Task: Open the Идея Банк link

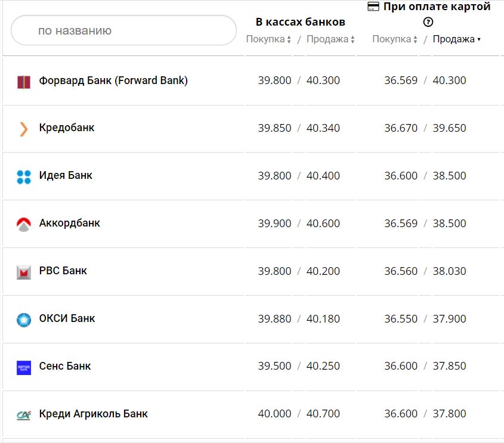Action: click(x=66, y=175)
